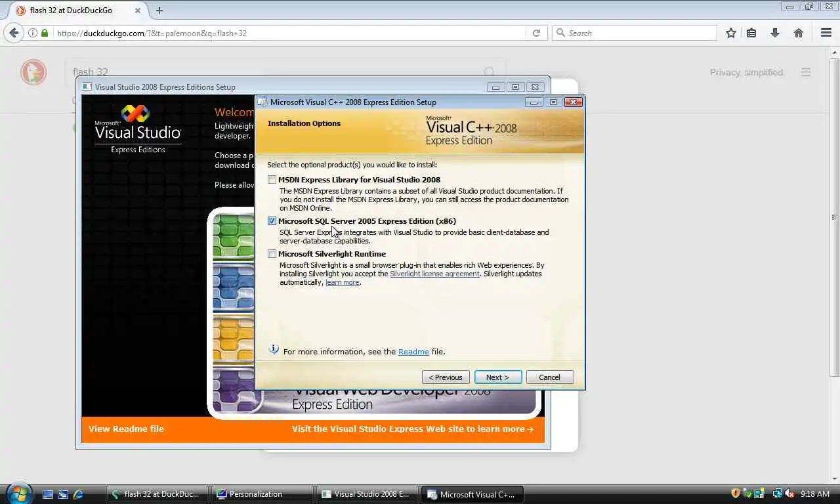
Task: Click Show Desktop in the quick launch
Action: click(48, 494)
